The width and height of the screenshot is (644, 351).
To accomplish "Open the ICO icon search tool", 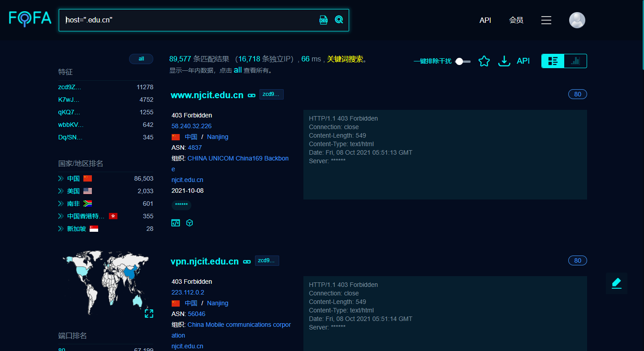I will [x=324, y=20].
